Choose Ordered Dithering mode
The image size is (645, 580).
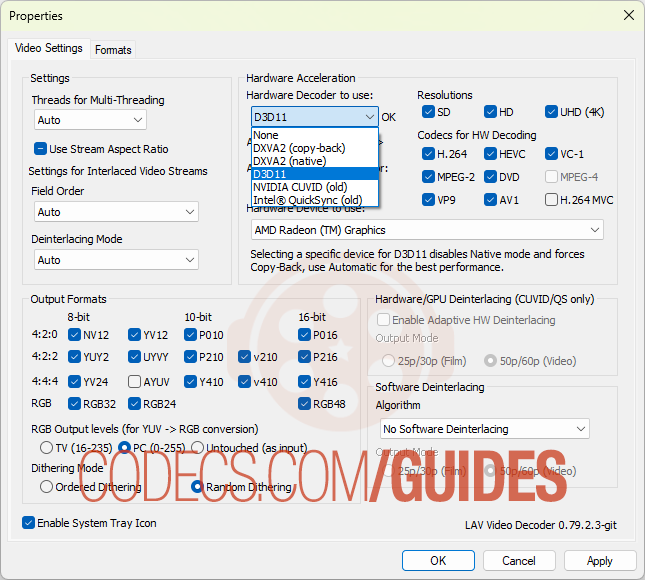point(47,487)
